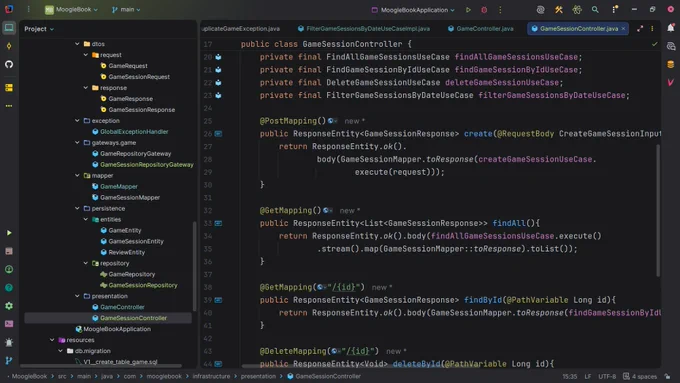Click gutter bean icon on line 20
This screenshot has width=680, height=383.
[219, 57]
